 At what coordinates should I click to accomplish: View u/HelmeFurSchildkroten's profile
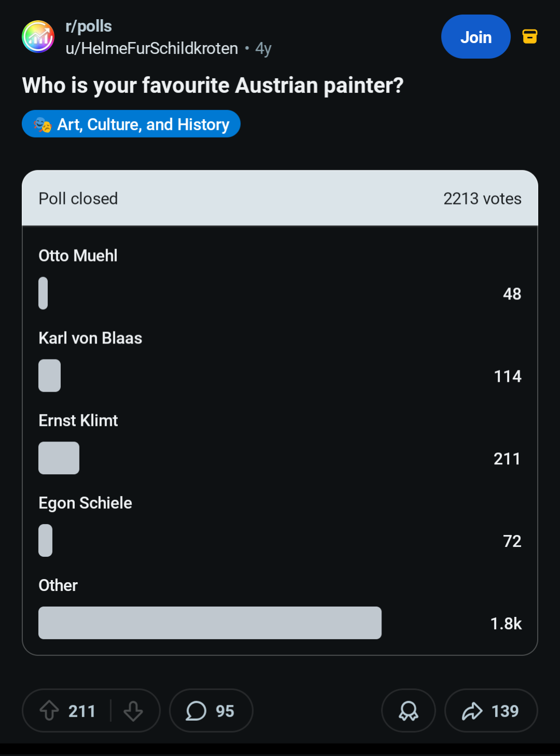pyautogui.click(x=152, y=48)
